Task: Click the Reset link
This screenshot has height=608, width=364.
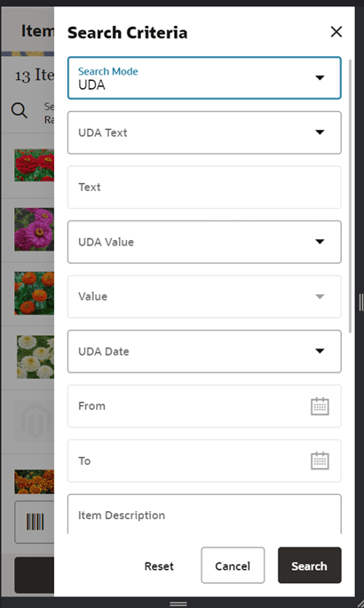Action: point(159,566)
